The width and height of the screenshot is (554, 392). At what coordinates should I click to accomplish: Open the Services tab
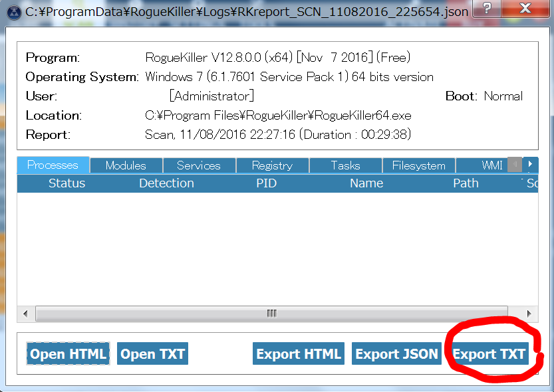(199, 165)
